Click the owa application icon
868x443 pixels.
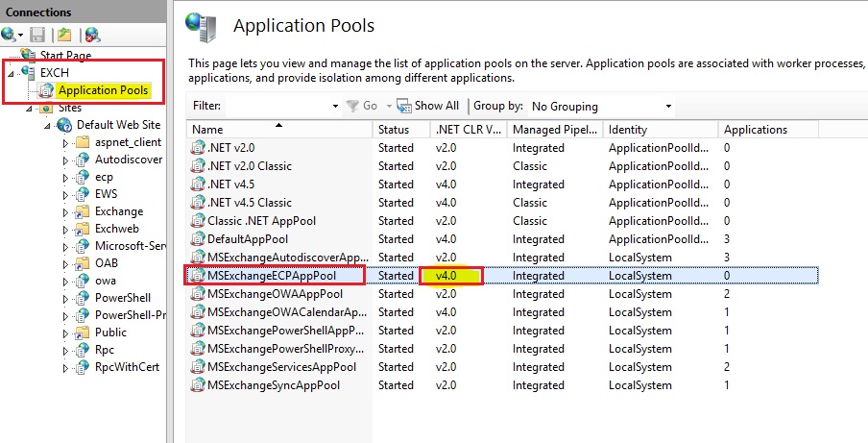pos(82,281)
